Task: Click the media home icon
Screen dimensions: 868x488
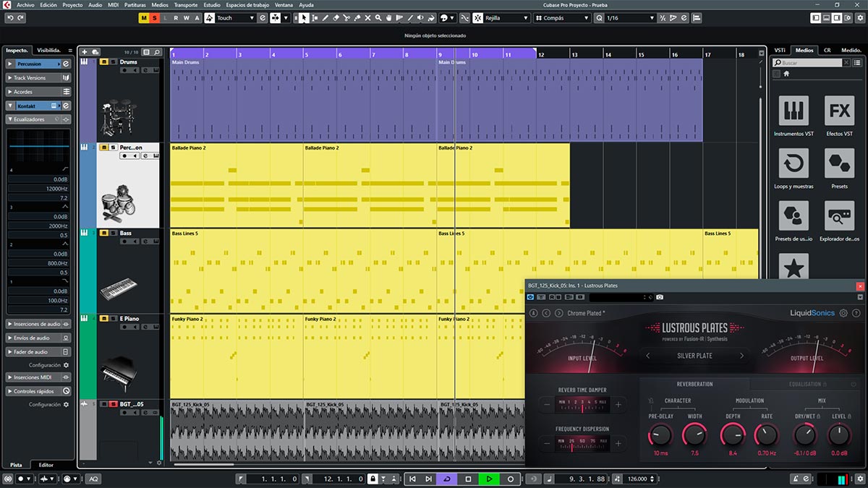Action: point(786,74)
